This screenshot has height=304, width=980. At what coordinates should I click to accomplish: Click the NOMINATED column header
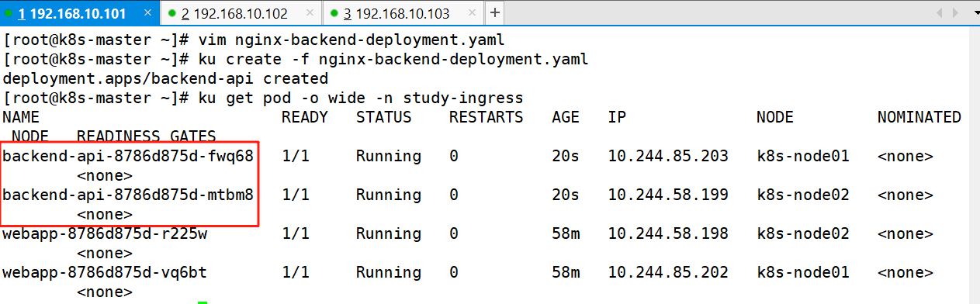point(919,118)
